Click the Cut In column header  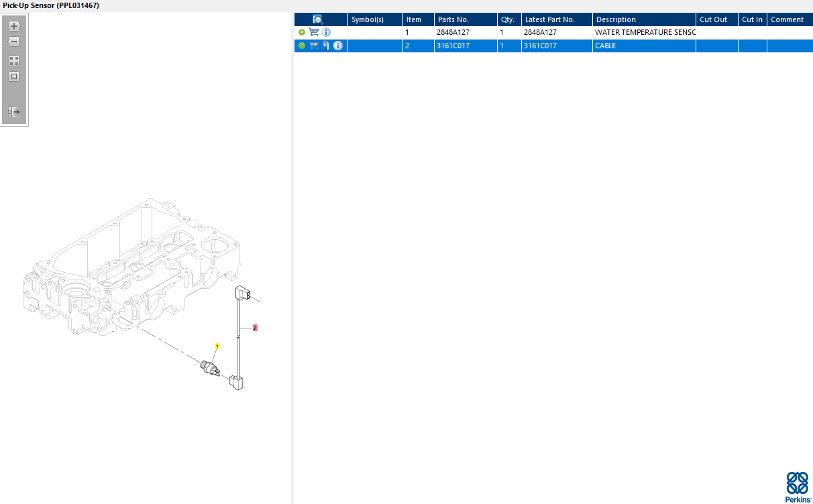coord(753,19)
